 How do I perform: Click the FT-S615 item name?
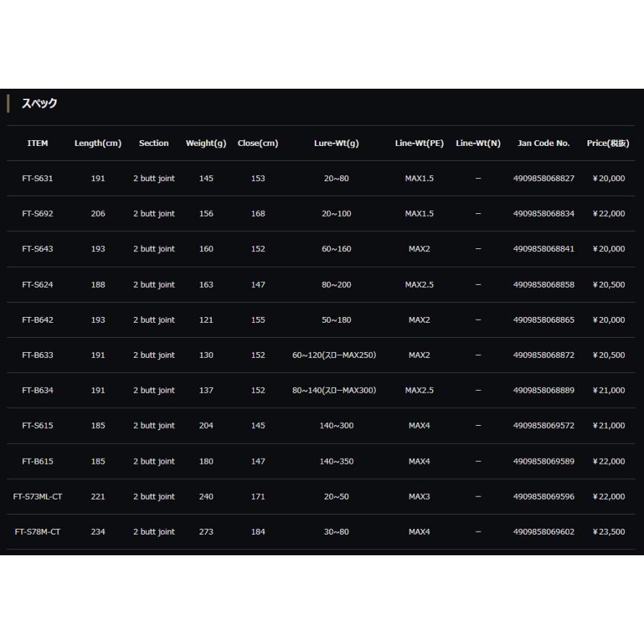point(37,426)
